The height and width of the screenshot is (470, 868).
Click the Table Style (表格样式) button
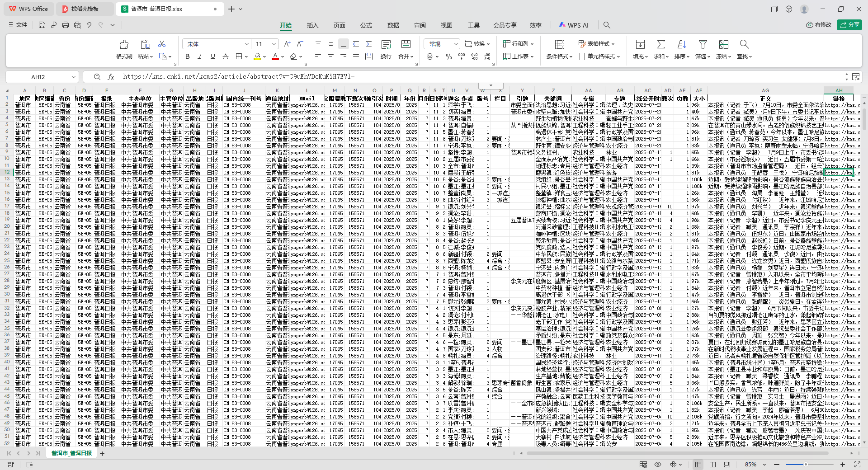click(597, 44)
